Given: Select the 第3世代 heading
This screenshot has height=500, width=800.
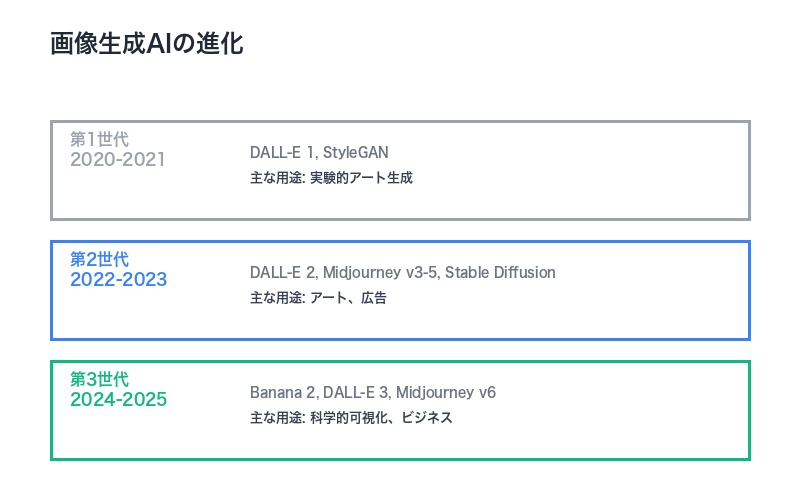Looking at the screenshot, I should (x=99, y=379).
